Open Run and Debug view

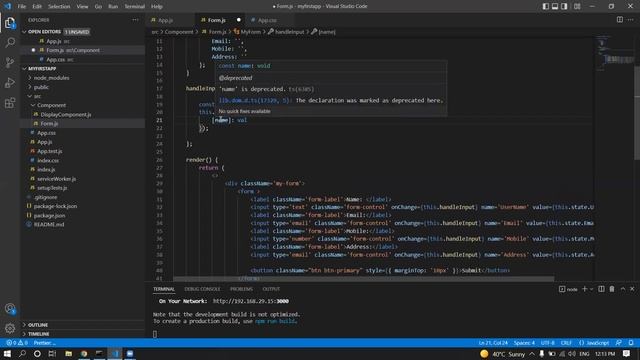click(x=10, y=82)
